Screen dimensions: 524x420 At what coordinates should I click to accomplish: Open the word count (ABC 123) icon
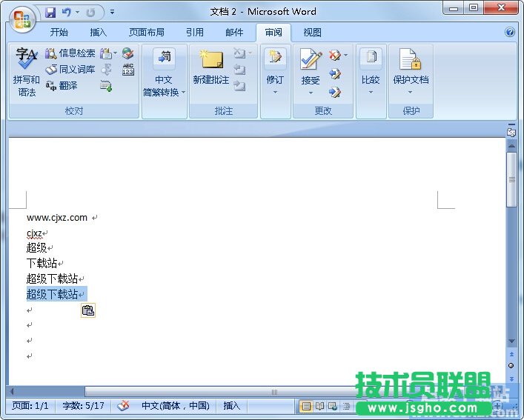pyautogui.click(x=128, y=70)
